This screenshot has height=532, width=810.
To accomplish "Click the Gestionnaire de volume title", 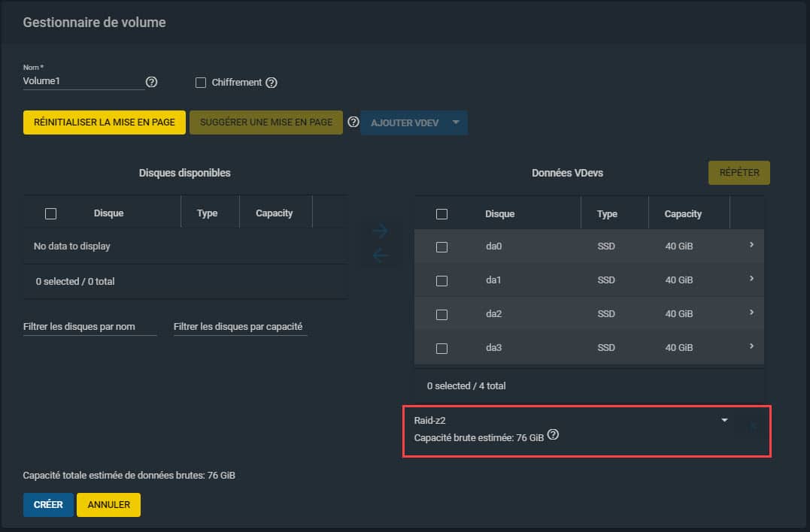I will point(95,23).
